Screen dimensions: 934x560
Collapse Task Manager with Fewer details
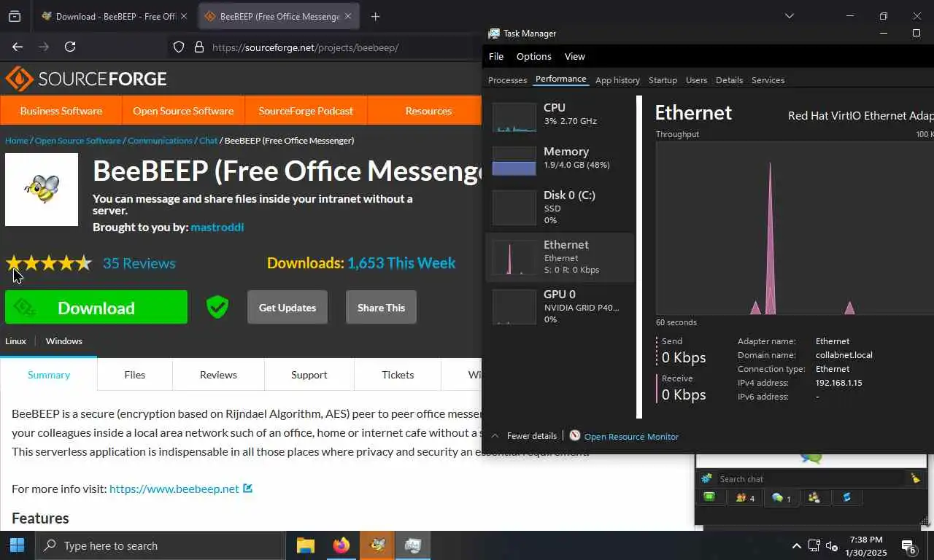[524, 436]
